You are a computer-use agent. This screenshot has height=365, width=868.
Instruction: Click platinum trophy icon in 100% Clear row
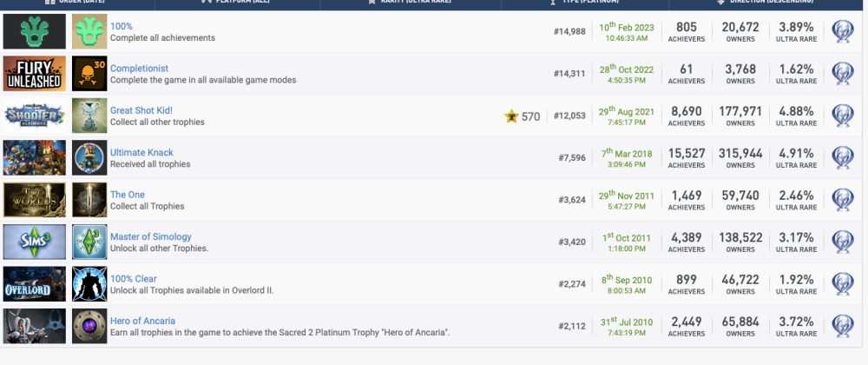coord(843,284)
